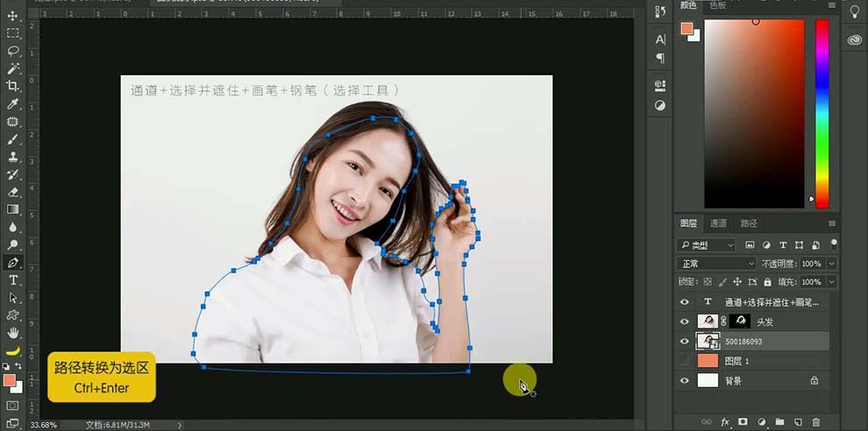This screenshot has width=868, height=431.
Task: Toggle lock position
Action: [x=736, y=281]
